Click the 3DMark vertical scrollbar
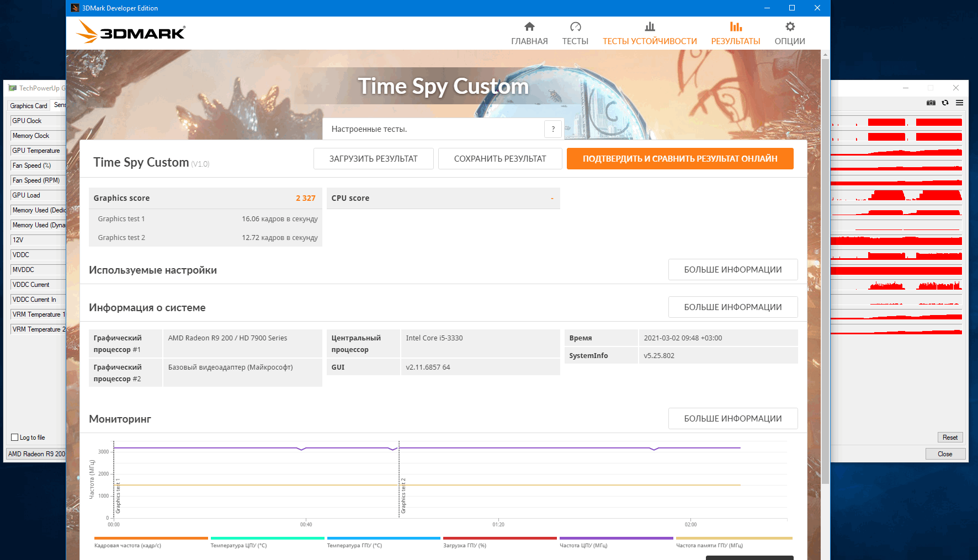 [x=825, y=270]
